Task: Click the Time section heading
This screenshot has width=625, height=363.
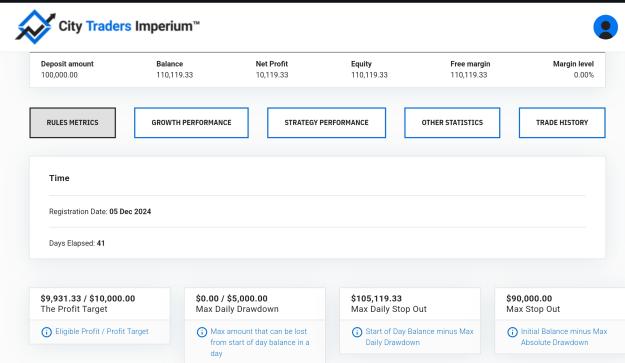Action: 59,178
